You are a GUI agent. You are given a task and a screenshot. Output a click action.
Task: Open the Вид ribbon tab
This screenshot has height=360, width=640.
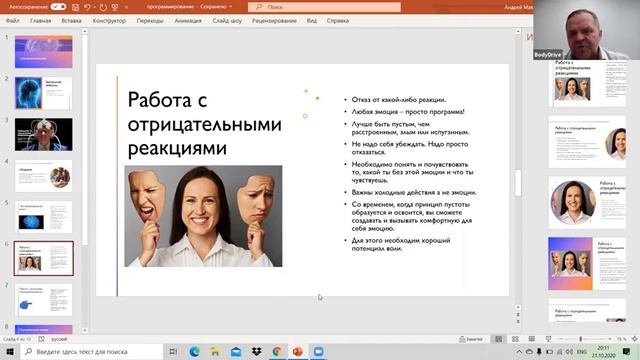click(x=311, y=20)
